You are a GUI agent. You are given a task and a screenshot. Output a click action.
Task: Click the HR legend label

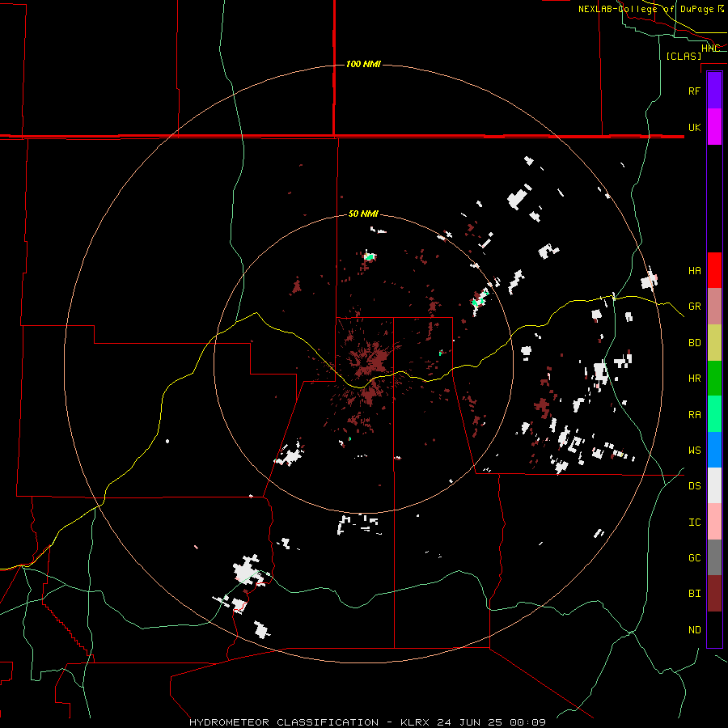pos(695,379)
